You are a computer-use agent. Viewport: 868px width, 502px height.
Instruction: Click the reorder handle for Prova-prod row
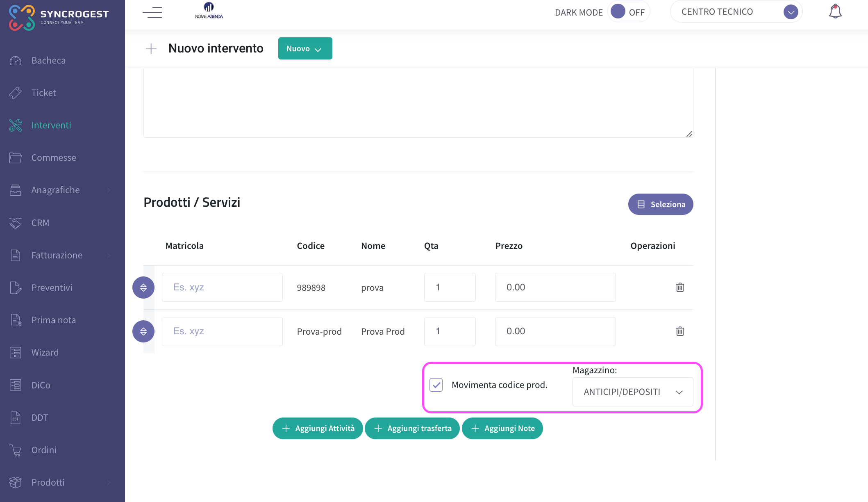coord(143,331)
